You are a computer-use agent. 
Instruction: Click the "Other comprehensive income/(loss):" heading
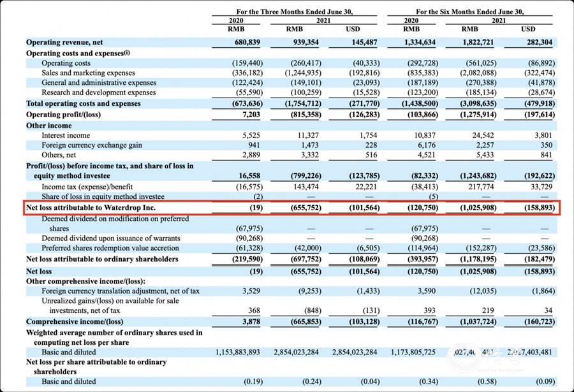coord(85,282)
